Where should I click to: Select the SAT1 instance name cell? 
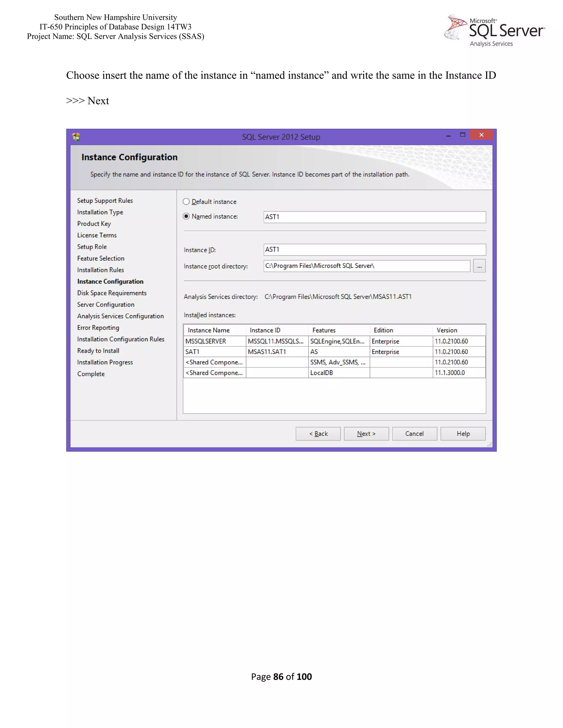[x=215, y=352]
